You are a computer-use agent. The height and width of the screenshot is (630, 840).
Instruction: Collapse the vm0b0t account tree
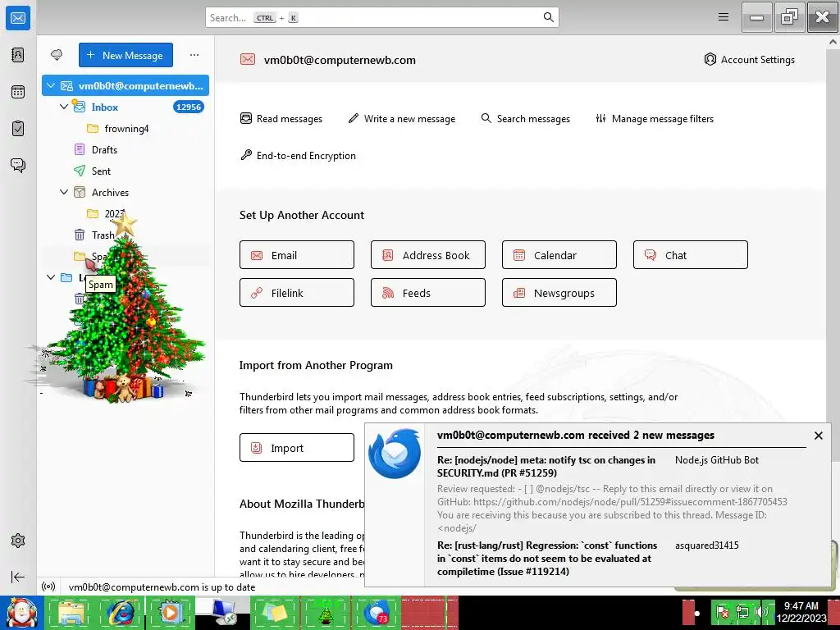coord(51,85)
